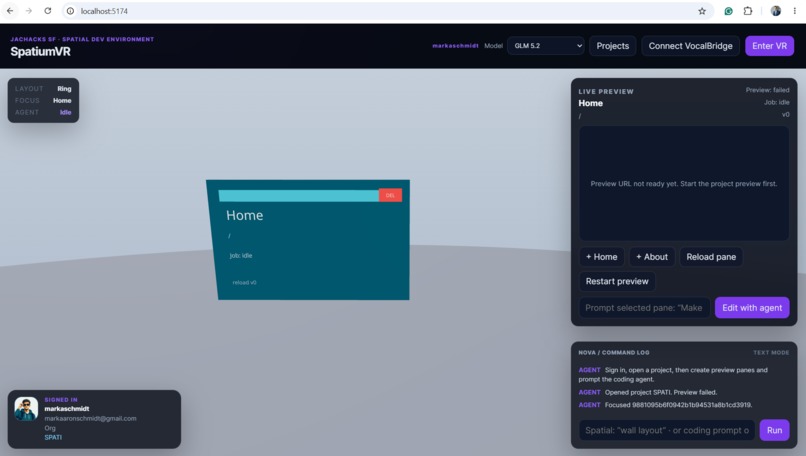Viewport: 806px width, 456px height.
Task: Delete the Home pane with DEL button
Action: 390,195
